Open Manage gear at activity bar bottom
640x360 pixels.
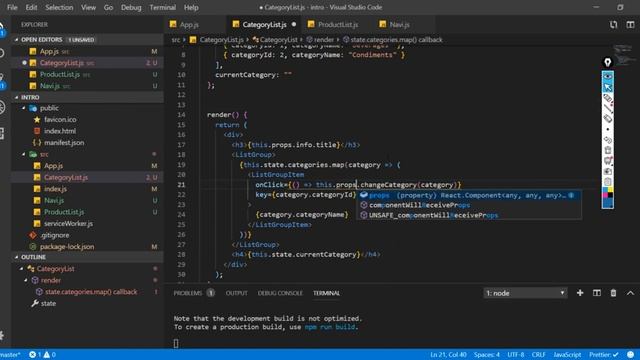[2, 336]
